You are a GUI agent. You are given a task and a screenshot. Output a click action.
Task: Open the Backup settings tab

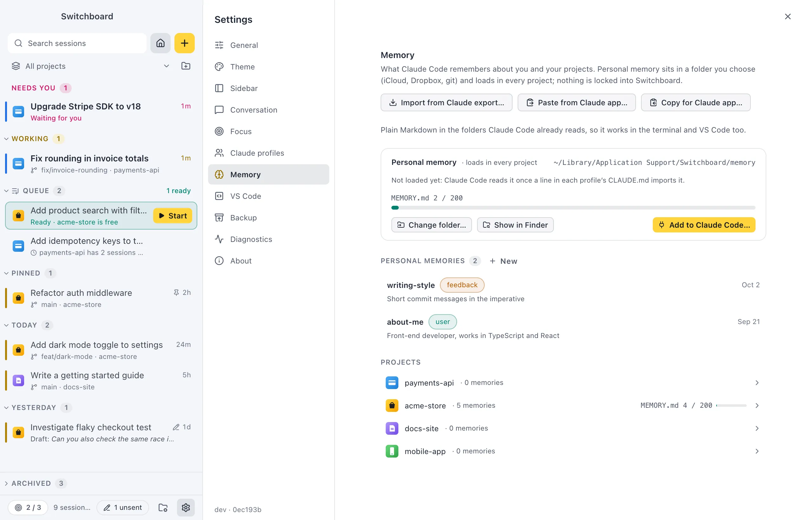pos(269,218)
